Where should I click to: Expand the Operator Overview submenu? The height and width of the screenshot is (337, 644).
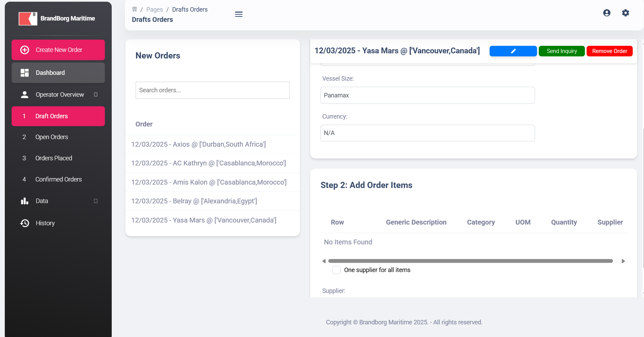[96, 95]
